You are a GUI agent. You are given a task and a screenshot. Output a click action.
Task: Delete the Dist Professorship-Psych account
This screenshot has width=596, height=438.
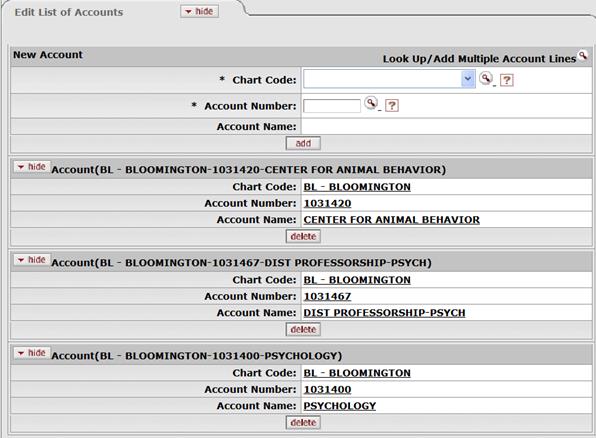click(303, 329)
